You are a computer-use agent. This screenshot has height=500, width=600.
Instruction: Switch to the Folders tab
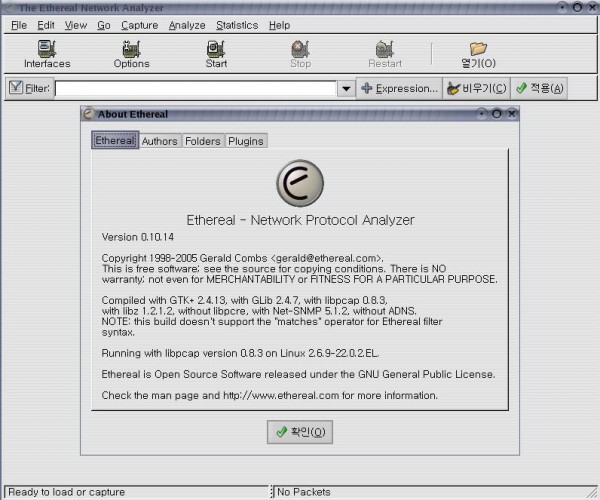click(x=203, y=141)
